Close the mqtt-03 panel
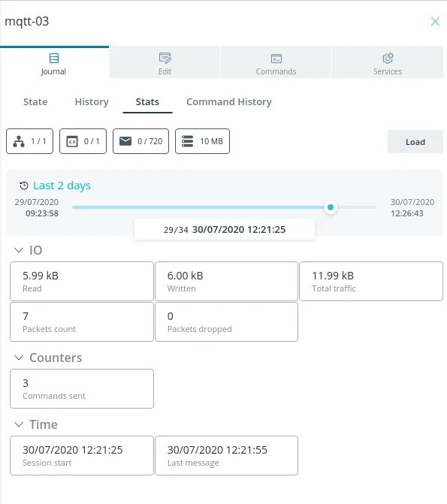Image resolution: width=447 pixels, height=504 pixels. [435, 22]
